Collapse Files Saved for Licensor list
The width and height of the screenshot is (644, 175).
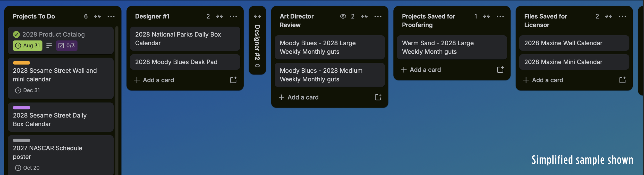coord(609,16)
